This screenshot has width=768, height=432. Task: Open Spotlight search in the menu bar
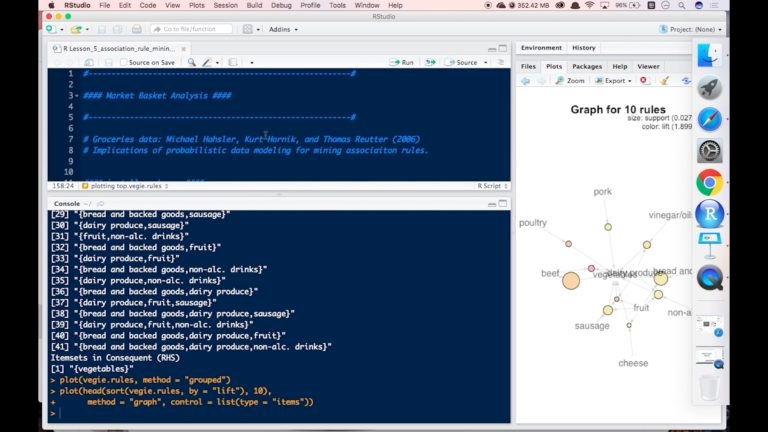[681, 5]
